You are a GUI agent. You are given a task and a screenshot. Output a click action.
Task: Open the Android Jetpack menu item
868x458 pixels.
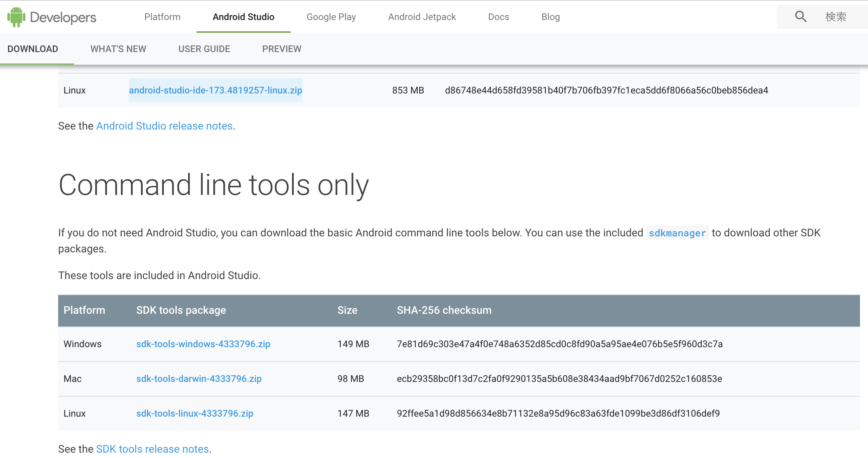tap(422, 16)
